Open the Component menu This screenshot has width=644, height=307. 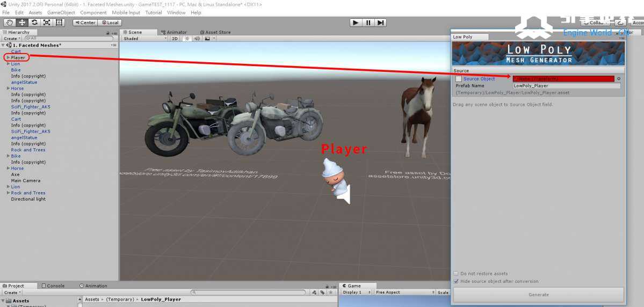coord(93,13)
